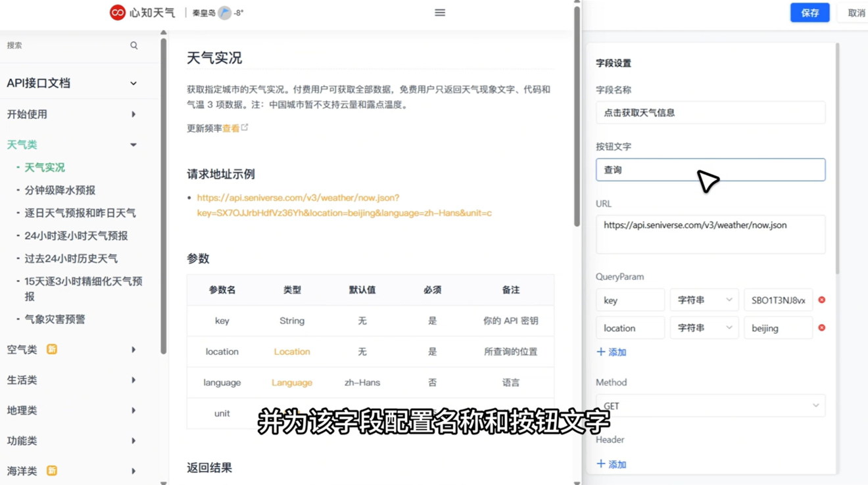Click the 备注 column header
Viewport: 868px width, 485px height.
[511, 290]
